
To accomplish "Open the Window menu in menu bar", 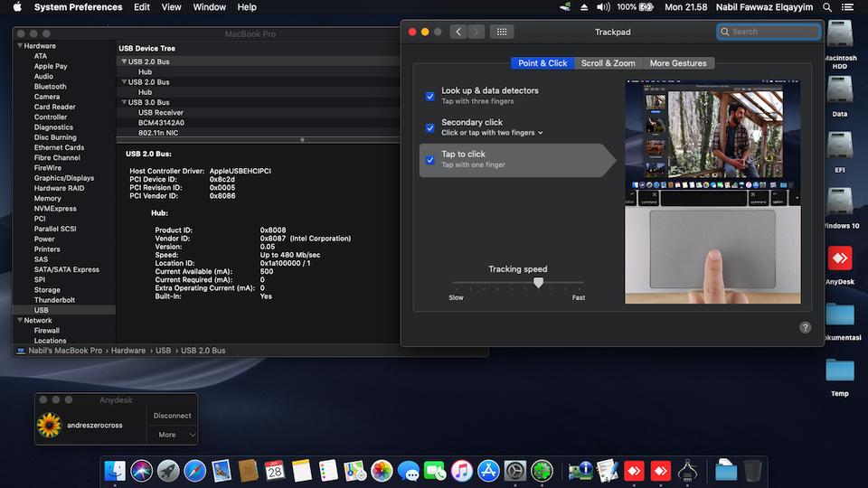I will tap(209, 7).
